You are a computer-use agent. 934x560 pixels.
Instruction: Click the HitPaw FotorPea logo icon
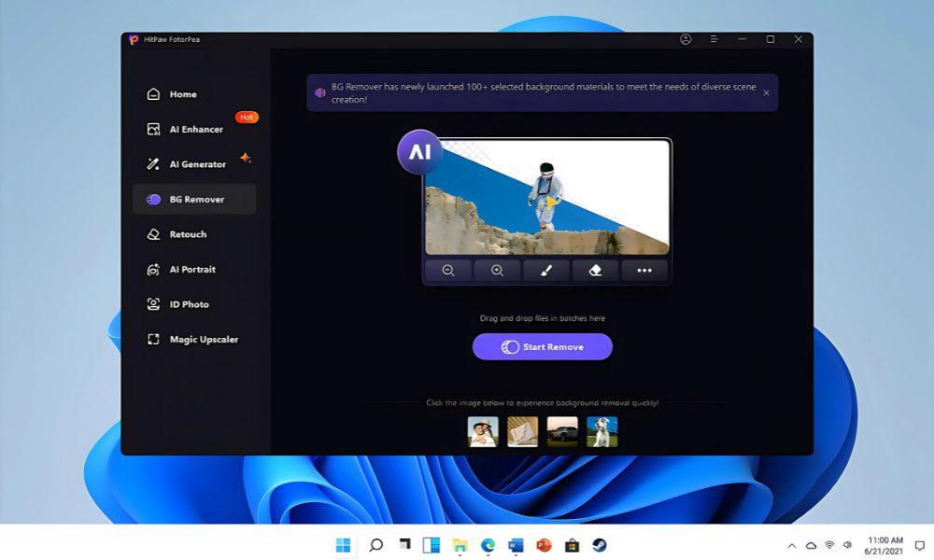134,39
